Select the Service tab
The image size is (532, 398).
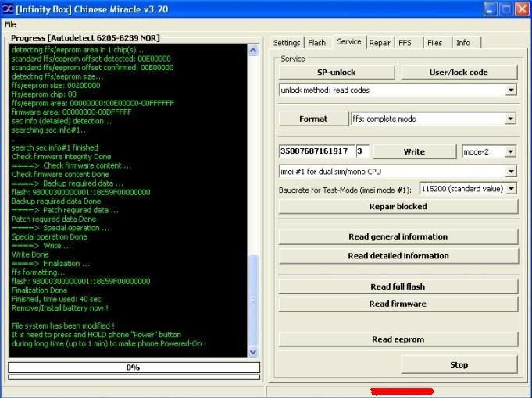tap(348, 41)
